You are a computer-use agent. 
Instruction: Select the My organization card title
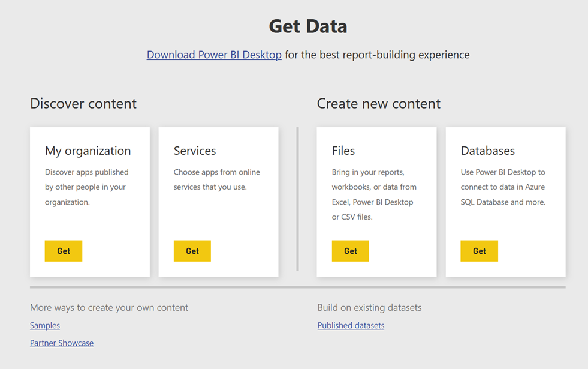point(88,151)
